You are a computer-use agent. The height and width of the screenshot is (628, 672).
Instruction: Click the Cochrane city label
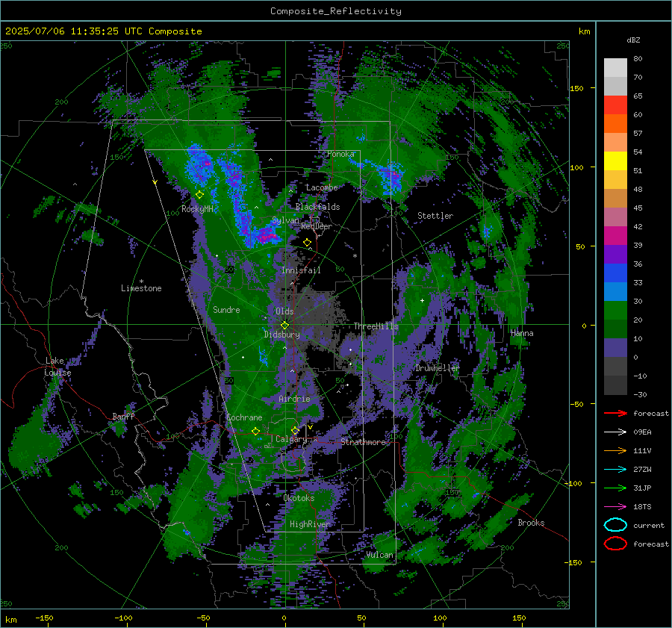coord(244,417)
